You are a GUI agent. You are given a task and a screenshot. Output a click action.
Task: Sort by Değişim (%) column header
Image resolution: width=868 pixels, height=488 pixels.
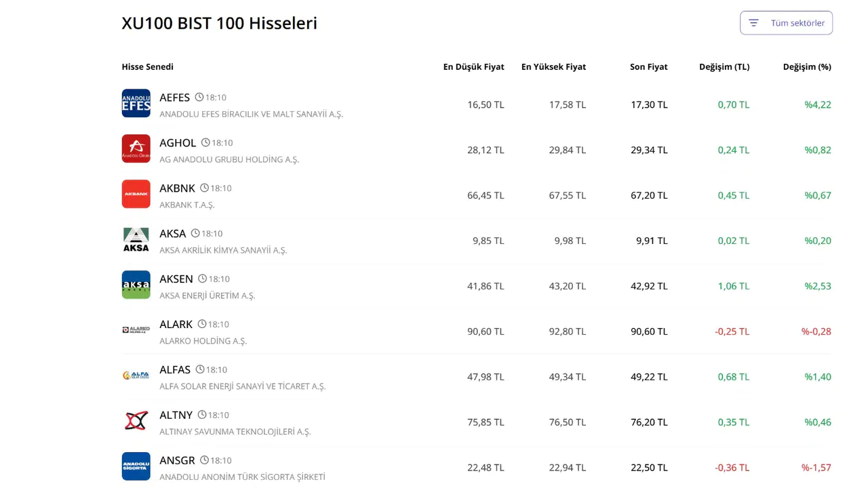[806, 66]
